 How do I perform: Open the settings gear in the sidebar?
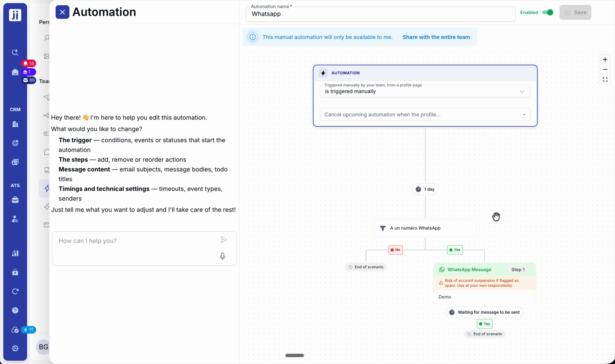click(15, 348)
